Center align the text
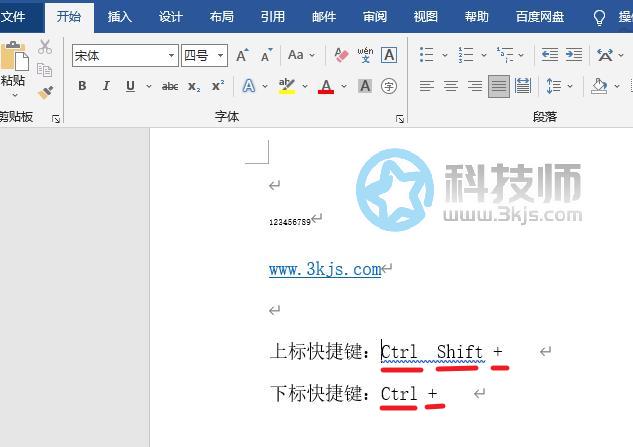 click(x=451, y=86)
